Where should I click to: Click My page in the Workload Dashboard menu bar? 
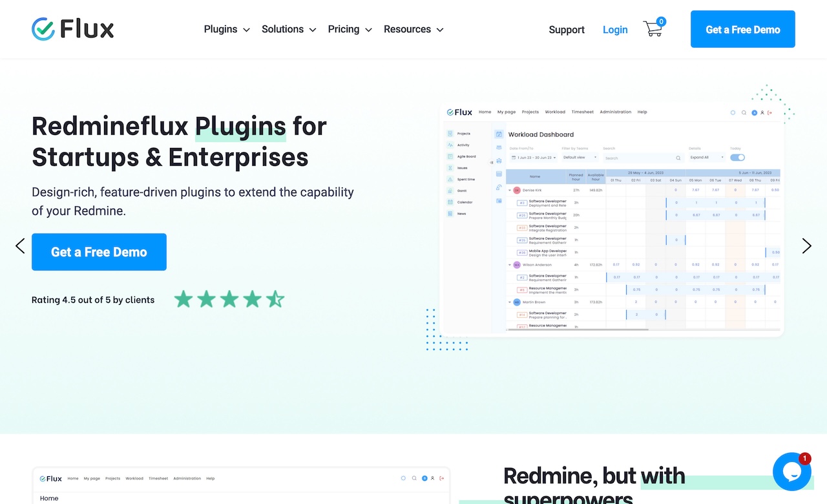click(x=507, y=112)
